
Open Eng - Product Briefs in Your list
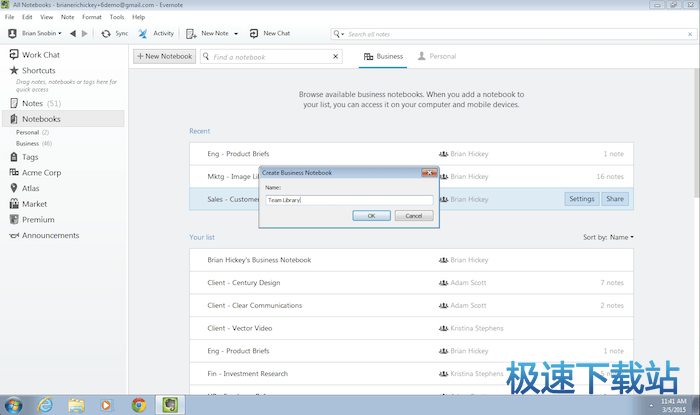[x=411, y=351]
